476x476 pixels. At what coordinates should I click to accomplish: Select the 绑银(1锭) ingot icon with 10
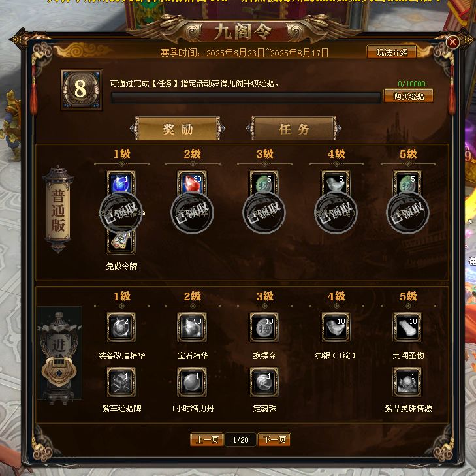[x=336, y=327]
